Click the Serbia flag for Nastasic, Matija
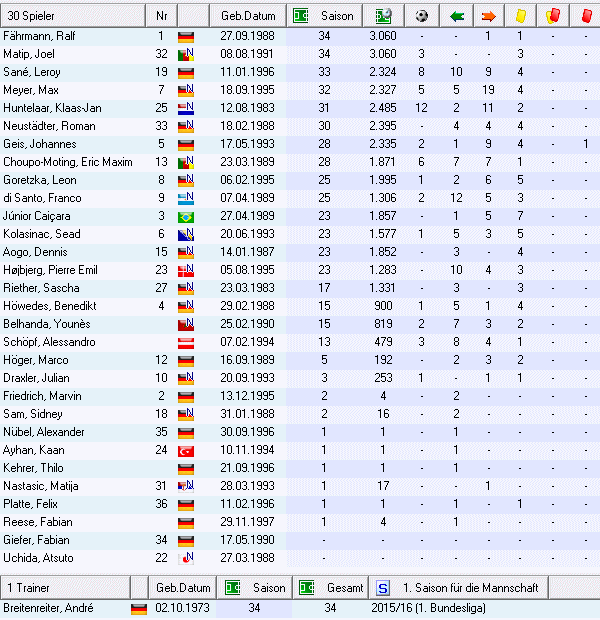Image resolution: width=600 pixels, height=620 pixels. [x=186, y=486]
